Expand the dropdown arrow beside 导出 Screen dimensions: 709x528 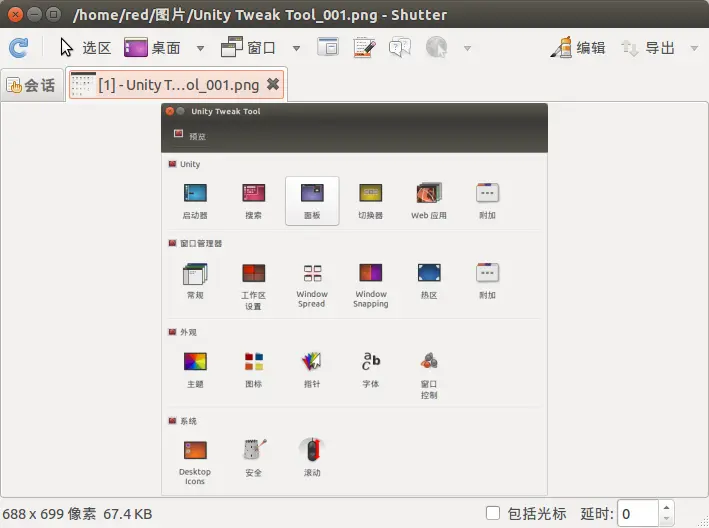click(x=694, y=48)
